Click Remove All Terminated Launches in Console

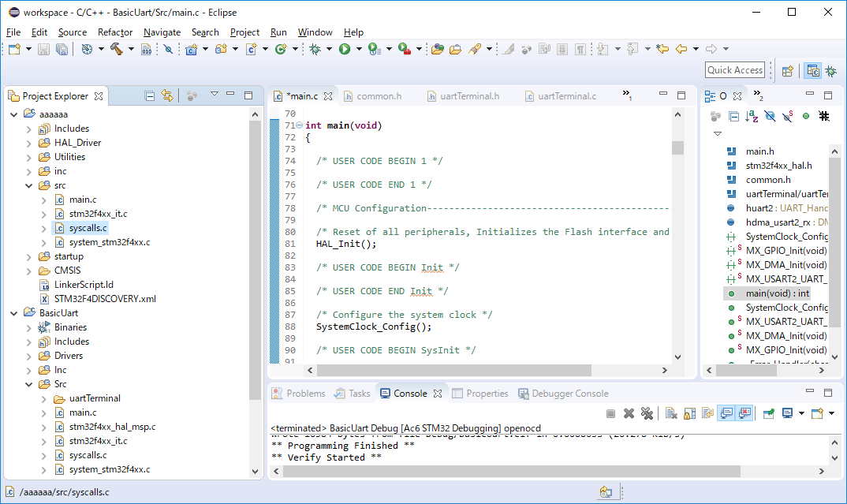pos(647,413)
